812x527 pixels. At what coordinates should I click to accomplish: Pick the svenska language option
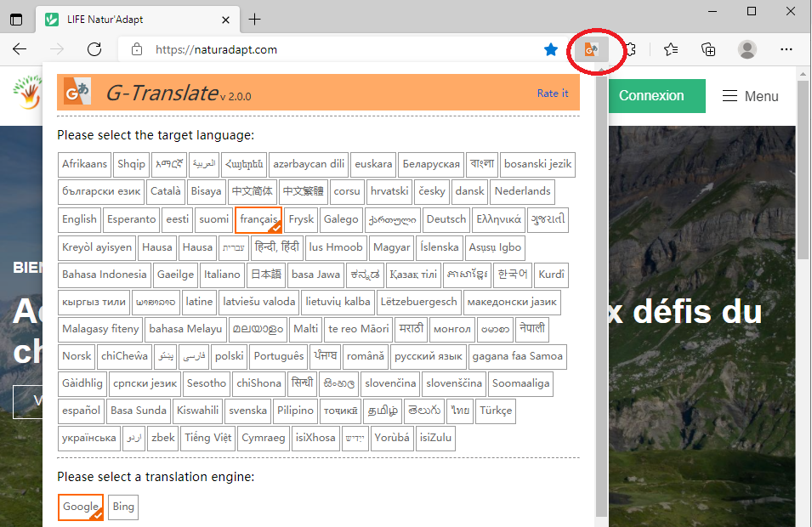pos(248,411)
